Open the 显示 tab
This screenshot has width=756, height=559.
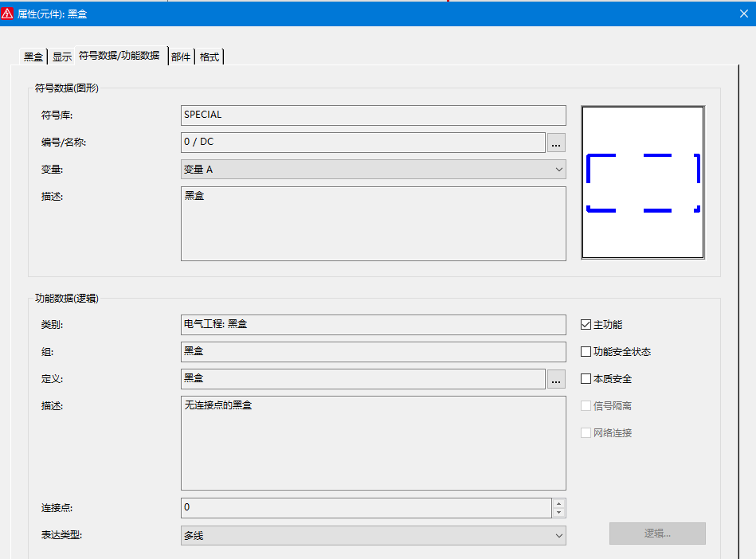[x=61, y=57]
